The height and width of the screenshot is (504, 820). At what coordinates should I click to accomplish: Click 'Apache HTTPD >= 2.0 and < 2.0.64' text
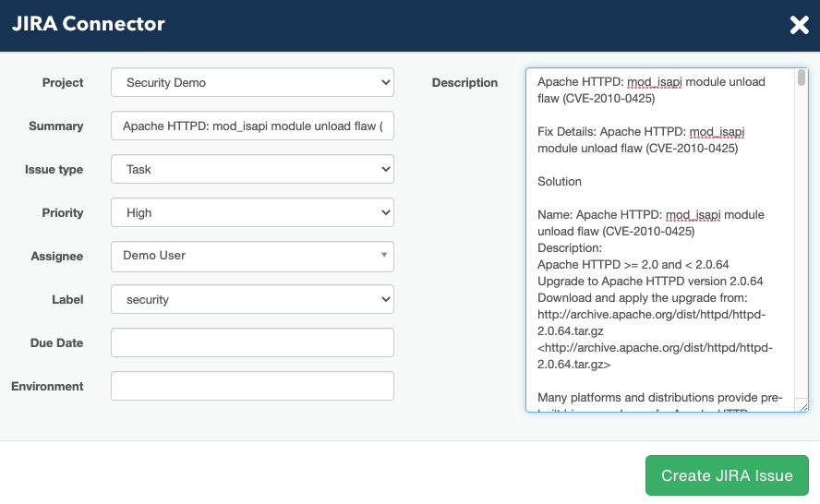coord(633,265)
